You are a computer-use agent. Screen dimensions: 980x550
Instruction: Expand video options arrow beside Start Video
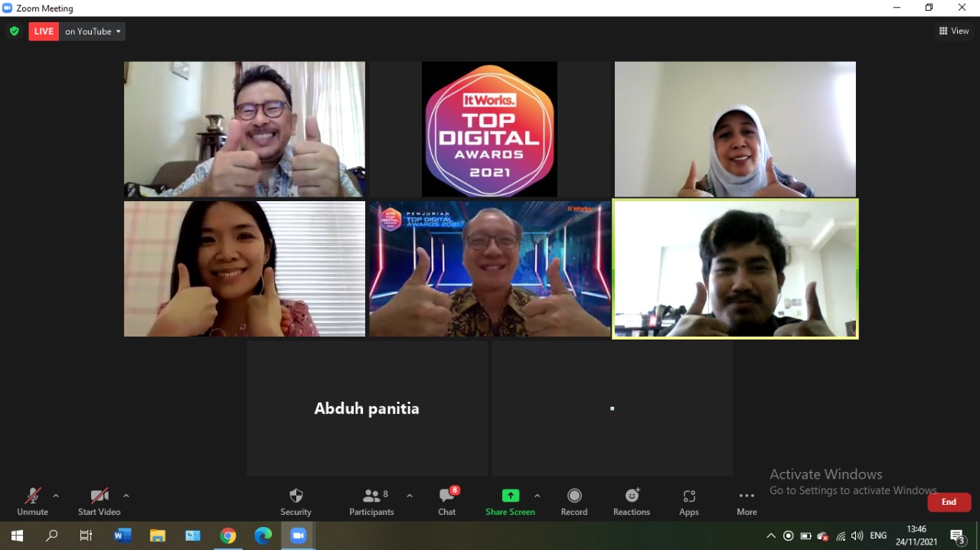click(126, 496)
